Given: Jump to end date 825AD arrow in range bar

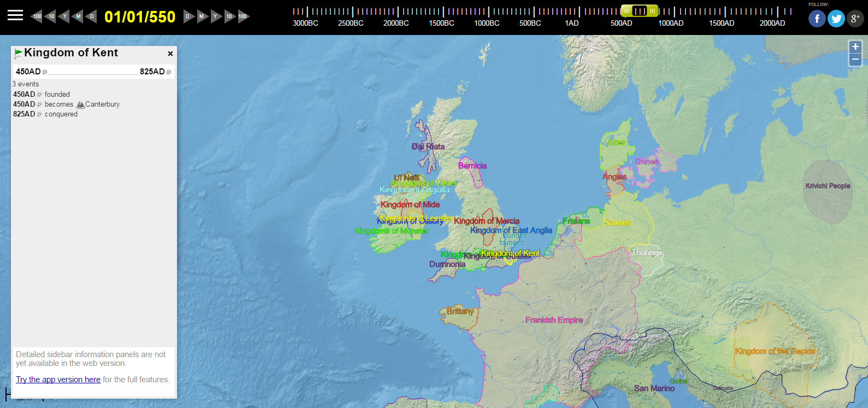Looking at the screenshot, I should click(x=169, y=72).
